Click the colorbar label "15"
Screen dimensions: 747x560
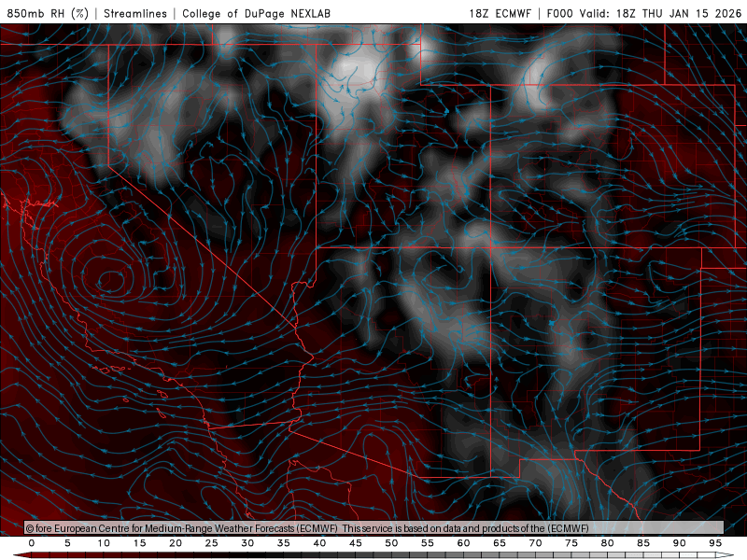(139, 543)
